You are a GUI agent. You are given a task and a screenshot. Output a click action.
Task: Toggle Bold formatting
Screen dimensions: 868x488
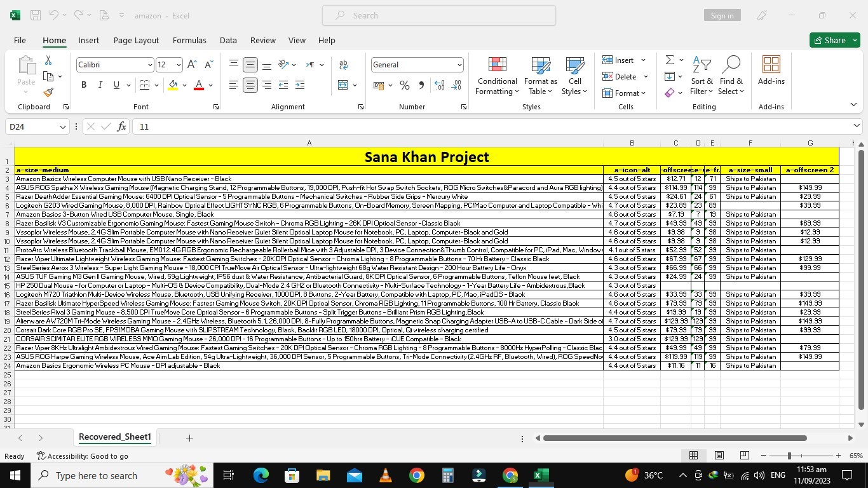pos(83,85)
